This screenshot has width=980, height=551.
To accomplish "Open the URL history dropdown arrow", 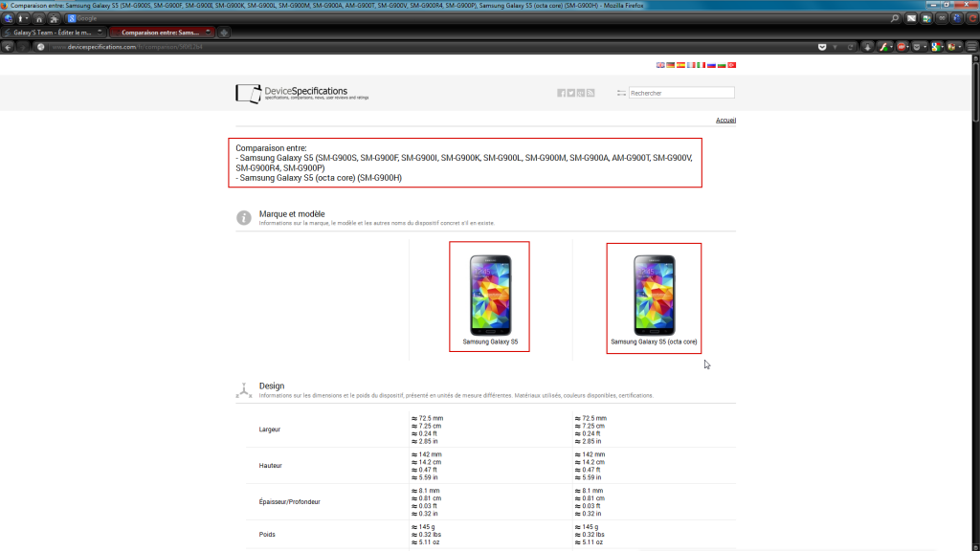I will coord(835,47).
